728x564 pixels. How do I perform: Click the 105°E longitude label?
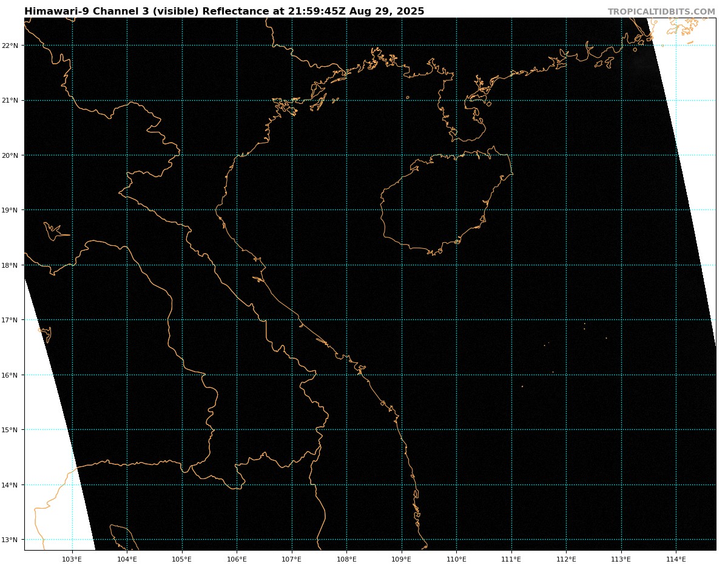(x=182, y=559)
